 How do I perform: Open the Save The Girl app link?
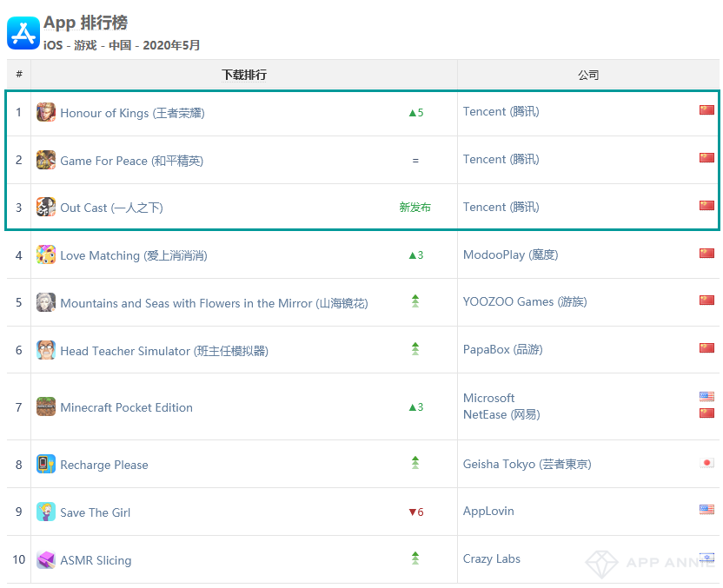click(95, 512)
